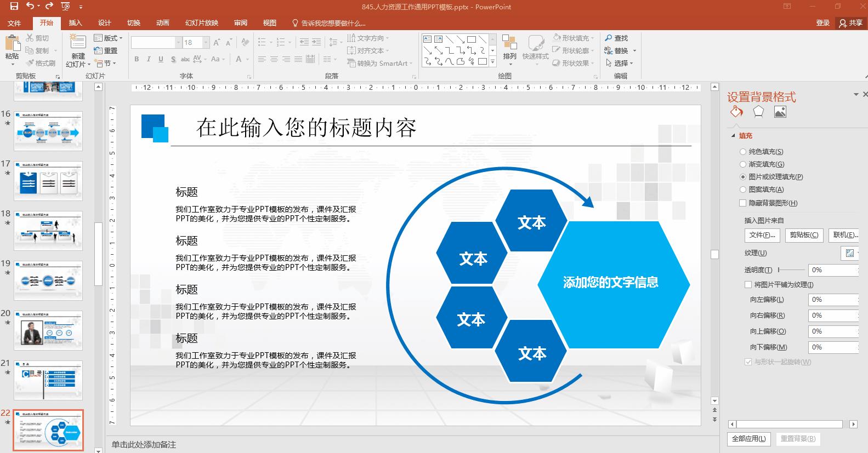Click the center align text icon
The image size is (868, 453).
(x=274, y=59)
